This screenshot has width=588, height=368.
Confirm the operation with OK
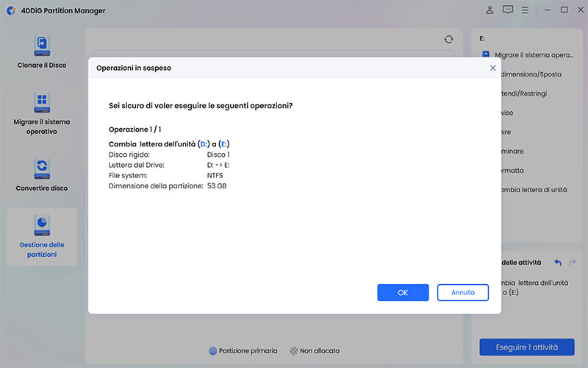(403, 292)
